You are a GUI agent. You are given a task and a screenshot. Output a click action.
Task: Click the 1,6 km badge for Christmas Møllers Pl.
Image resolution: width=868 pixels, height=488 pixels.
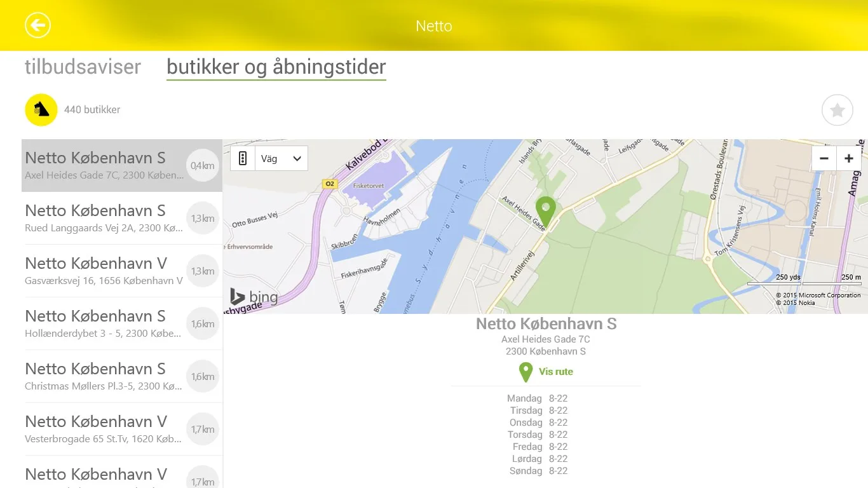click(203, 377)
